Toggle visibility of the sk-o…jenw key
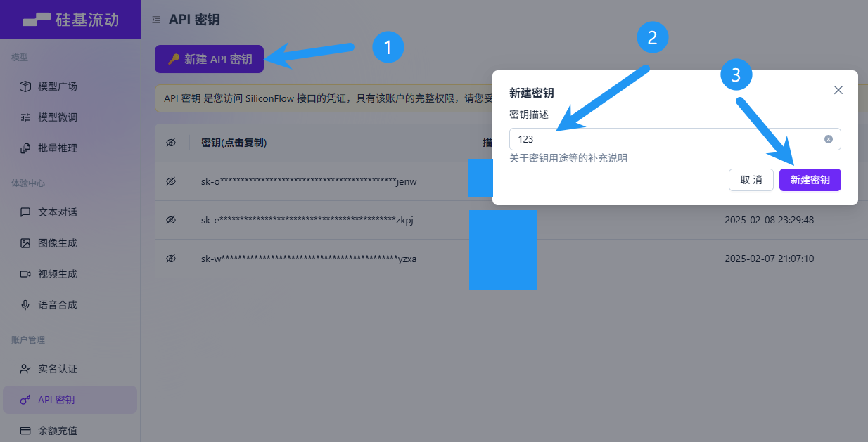The width and height of the screenshot is (868, 442). pos(171,181)
